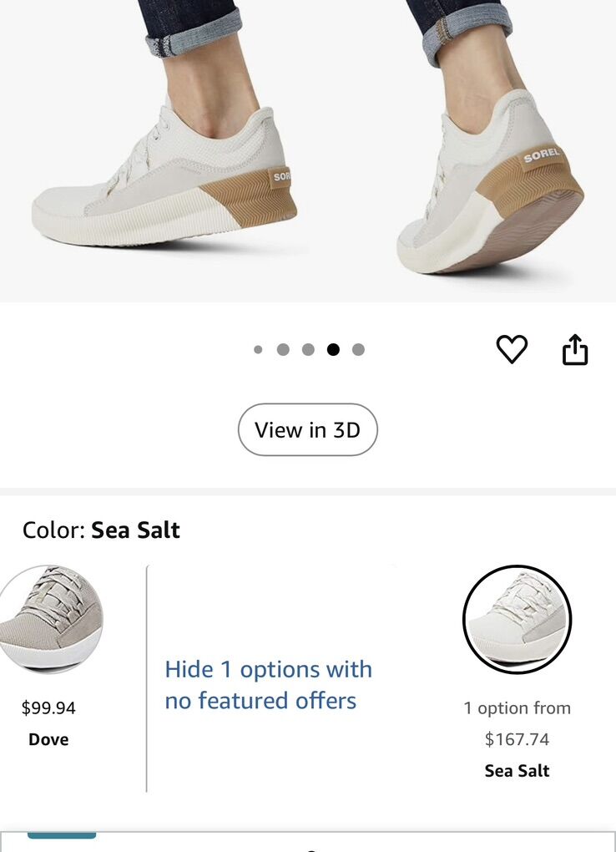Tap the Dove color name label
The width and height of the screenshot is (616, 852).
pos(48,739)
